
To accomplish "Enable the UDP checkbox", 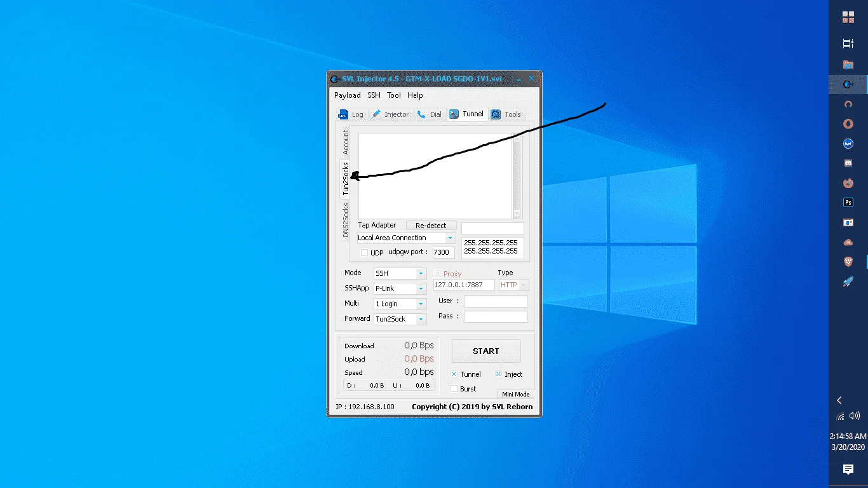I will pos(364,252).
